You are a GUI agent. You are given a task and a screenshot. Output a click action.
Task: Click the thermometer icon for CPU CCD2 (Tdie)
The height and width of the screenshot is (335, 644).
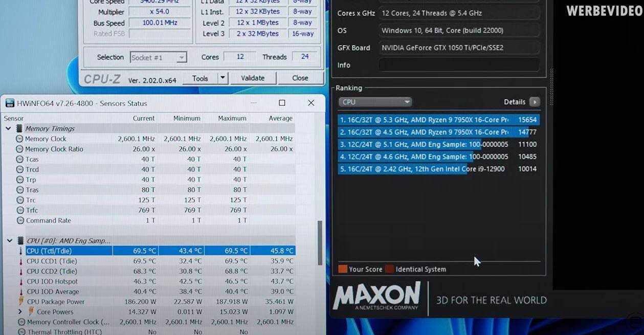point(21,271)
